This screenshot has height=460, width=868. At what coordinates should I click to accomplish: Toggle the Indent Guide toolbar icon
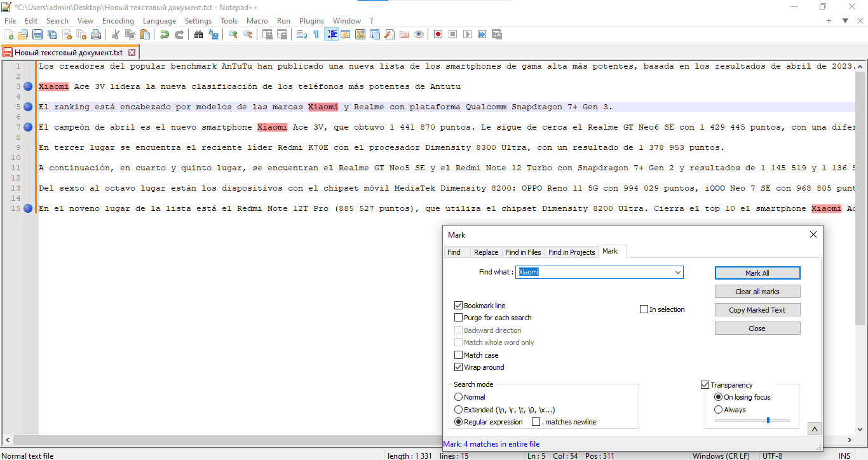pos(331,34)
